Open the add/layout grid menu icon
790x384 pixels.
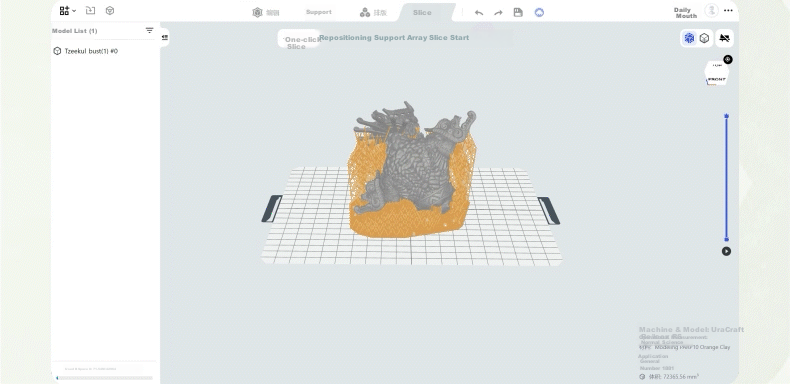[64, 11]
